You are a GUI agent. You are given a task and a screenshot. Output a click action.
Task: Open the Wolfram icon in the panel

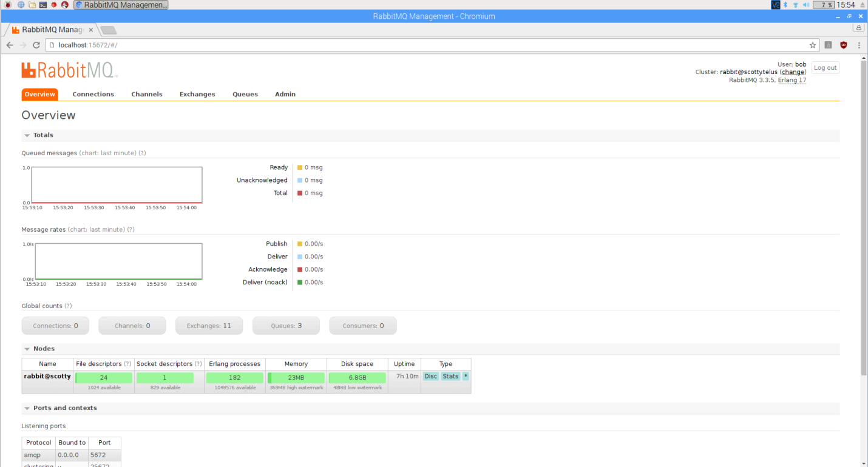click(65, 5)
